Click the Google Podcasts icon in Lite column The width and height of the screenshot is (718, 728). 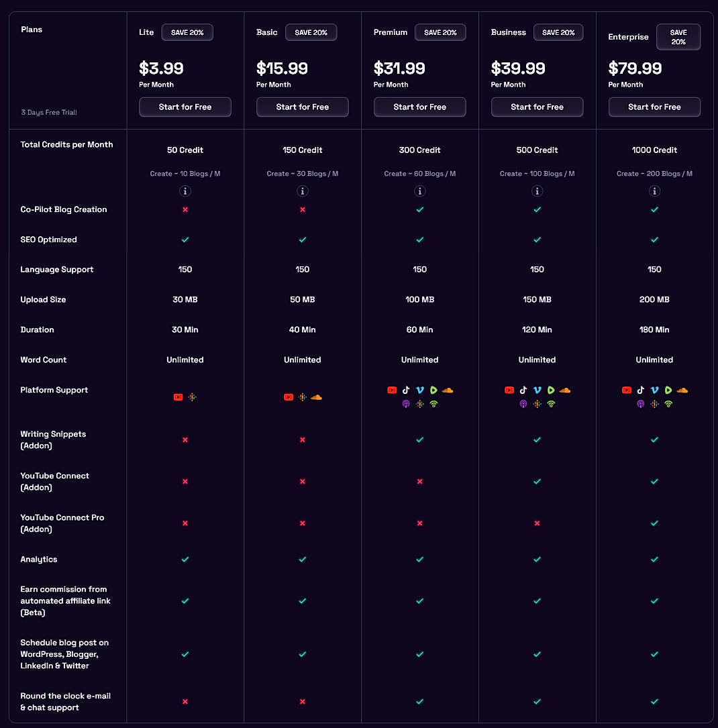192,397
